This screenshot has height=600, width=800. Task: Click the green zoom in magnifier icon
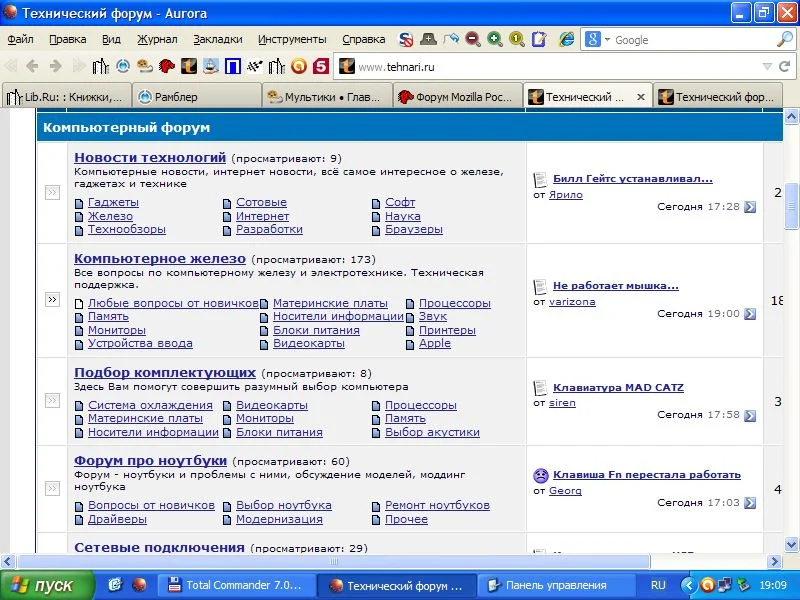(494, 39)
